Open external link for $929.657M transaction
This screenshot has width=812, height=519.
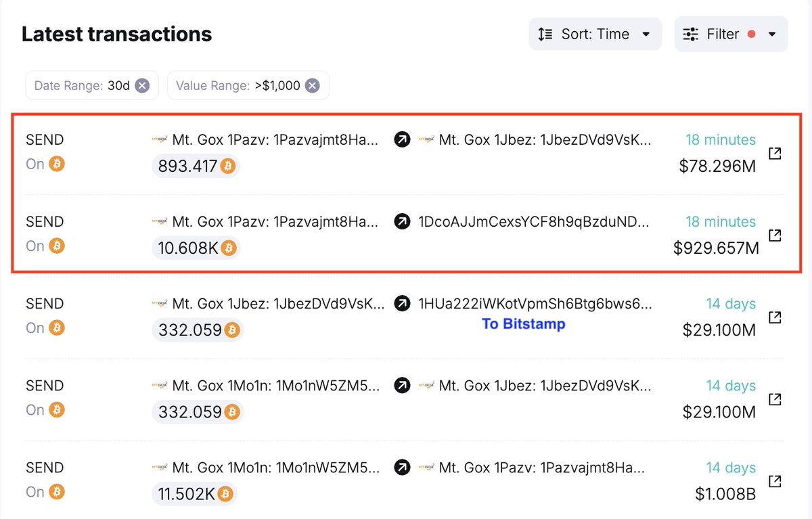click(775, 235)
